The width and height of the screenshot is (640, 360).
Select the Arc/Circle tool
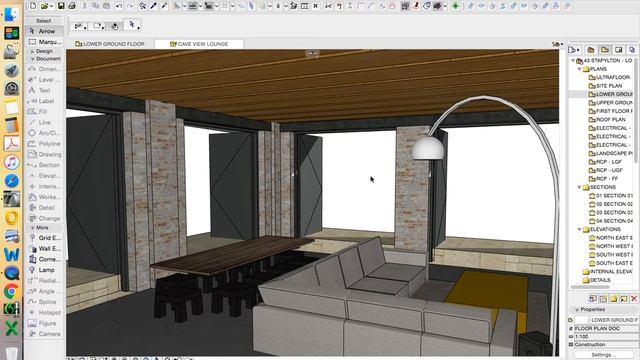pyautogui.click(x=44, y=133)
